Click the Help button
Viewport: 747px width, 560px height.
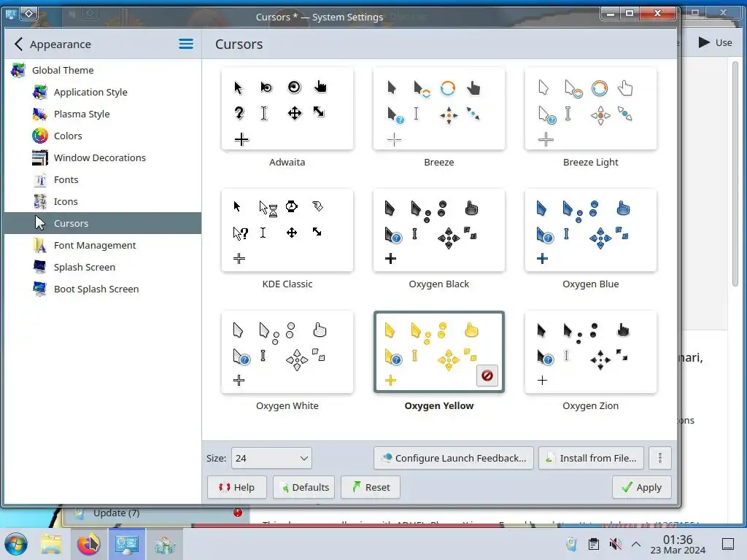(x=237, y=487)
